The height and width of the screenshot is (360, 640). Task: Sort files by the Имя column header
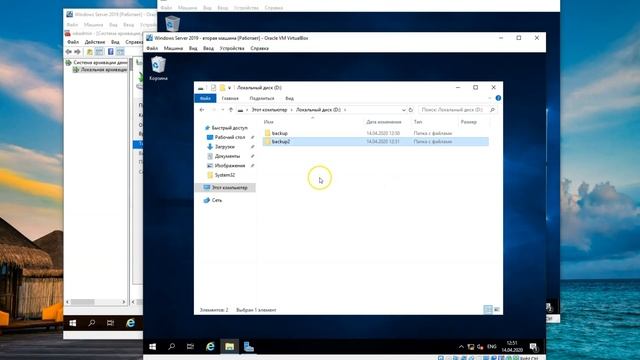(269, 122)
